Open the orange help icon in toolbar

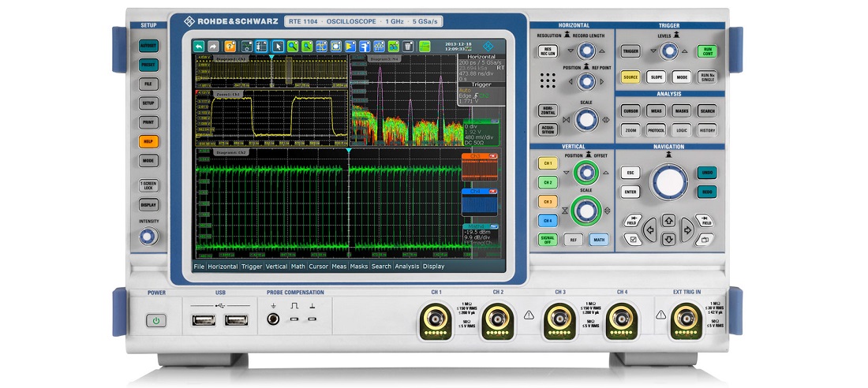[230, 47]
